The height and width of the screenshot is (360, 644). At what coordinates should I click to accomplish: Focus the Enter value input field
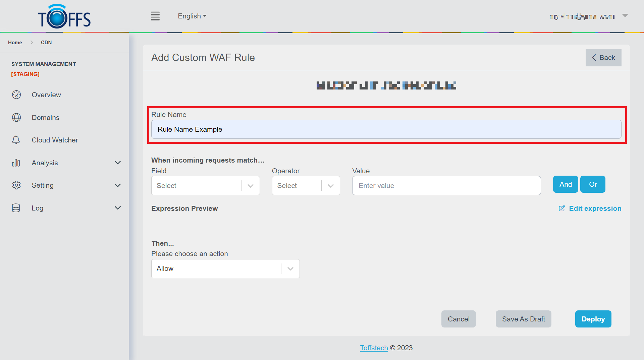click(446, 186)
